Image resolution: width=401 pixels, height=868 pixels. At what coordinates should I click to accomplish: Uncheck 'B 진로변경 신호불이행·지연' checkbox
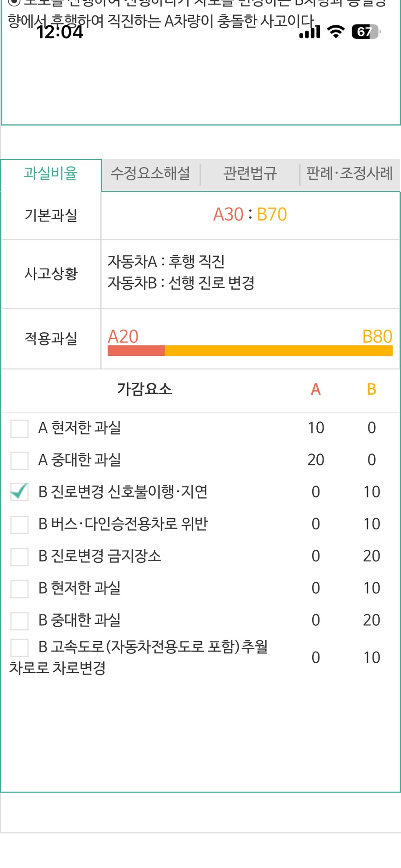(x=19, y=492)
